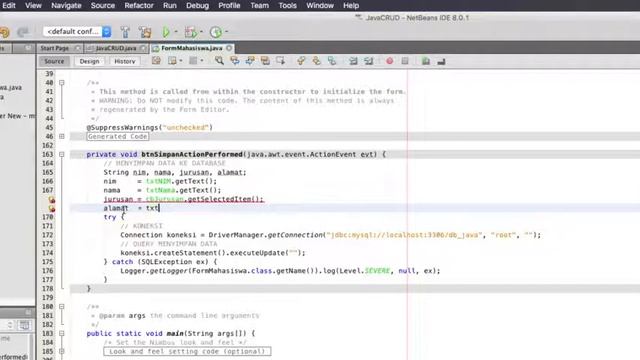Screen dimensions: 640x360
Task: Go to Find Previous Occurrence icon
Action: [235, 61]
